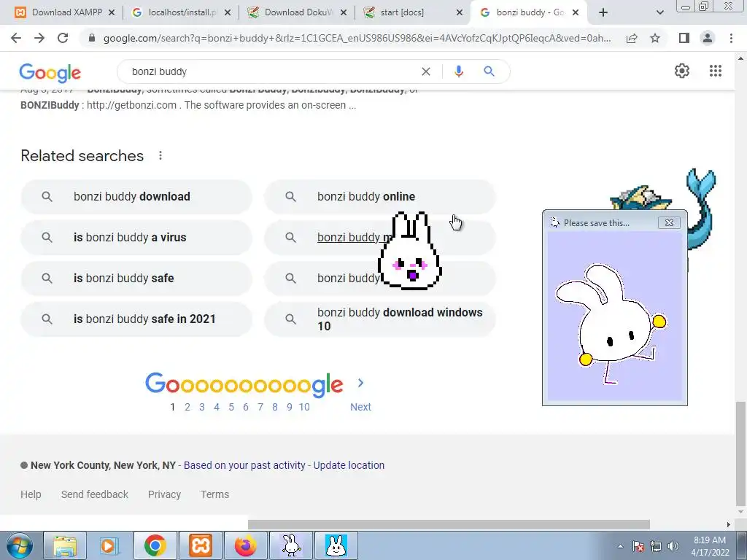Open Terms footer link

coord(215,494)
